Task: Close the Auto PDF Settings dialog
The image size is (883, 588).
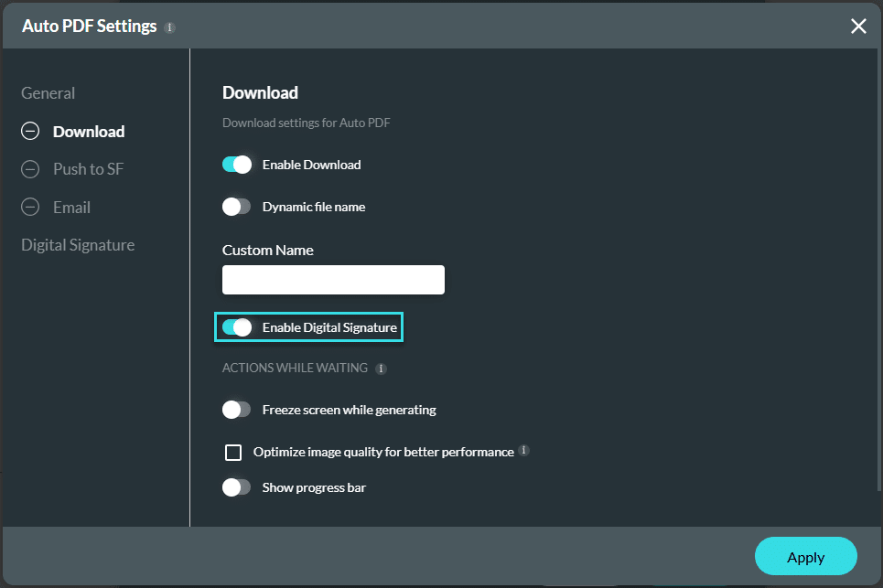Action: coord(858,27)
